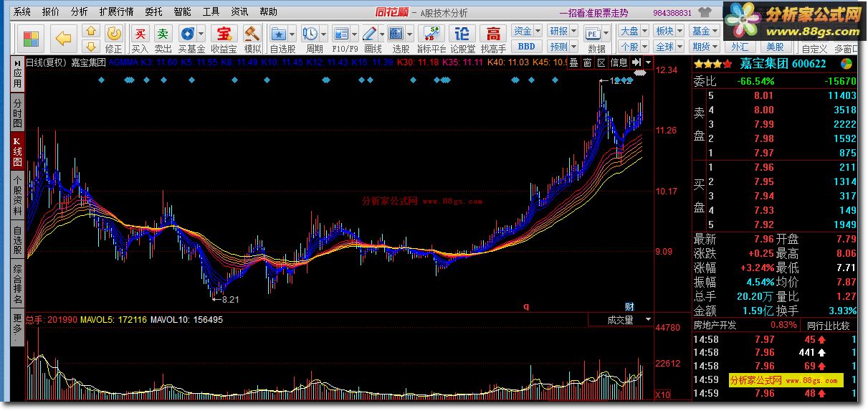Toggle 区 interval statistics mode
The image size is (868, 411).
601,63
